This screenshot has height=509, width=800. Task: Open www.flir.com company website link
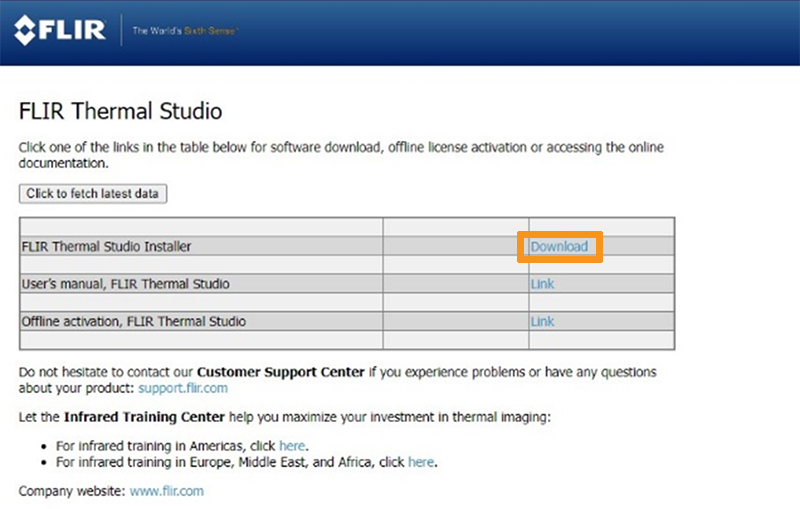pos(166,491)
